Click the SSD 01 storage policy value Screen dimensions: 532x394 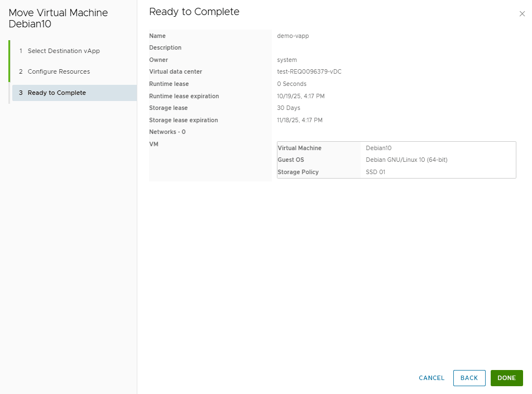pos(375,172)
